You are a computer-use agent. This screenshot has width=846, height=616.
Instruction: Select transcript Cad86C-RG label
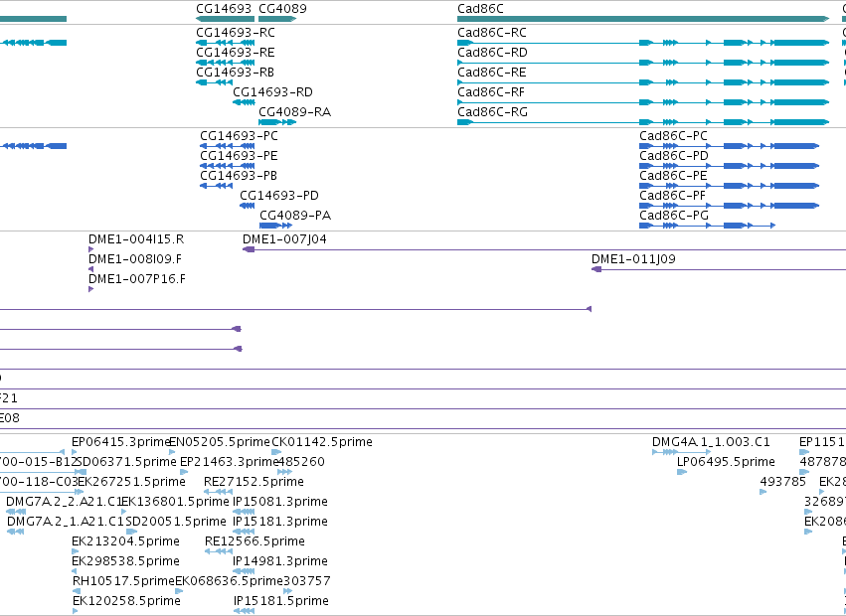point(493,112)
